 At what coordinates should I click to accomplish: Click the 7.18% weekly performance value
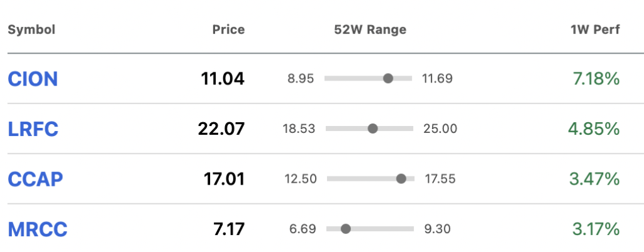click(x=596, y=79)
